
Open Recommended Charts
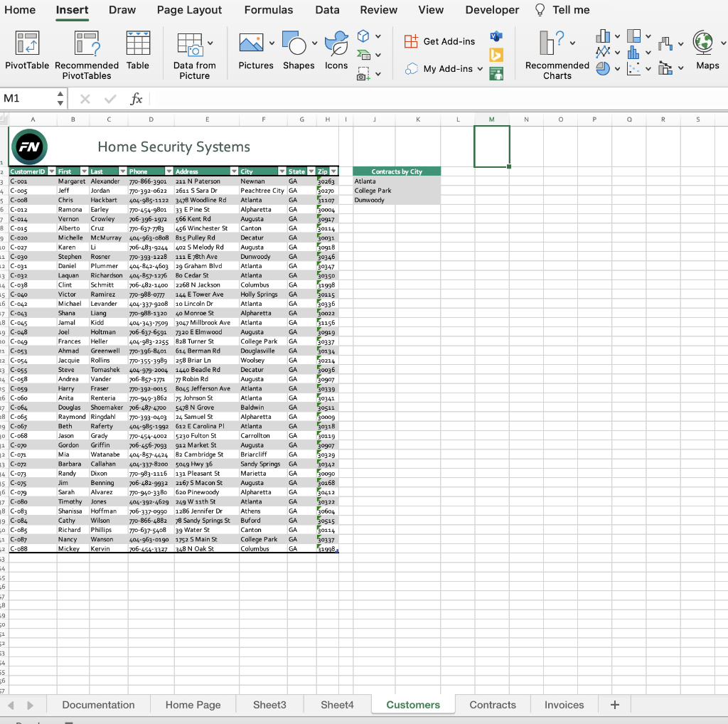pos(557,55)
